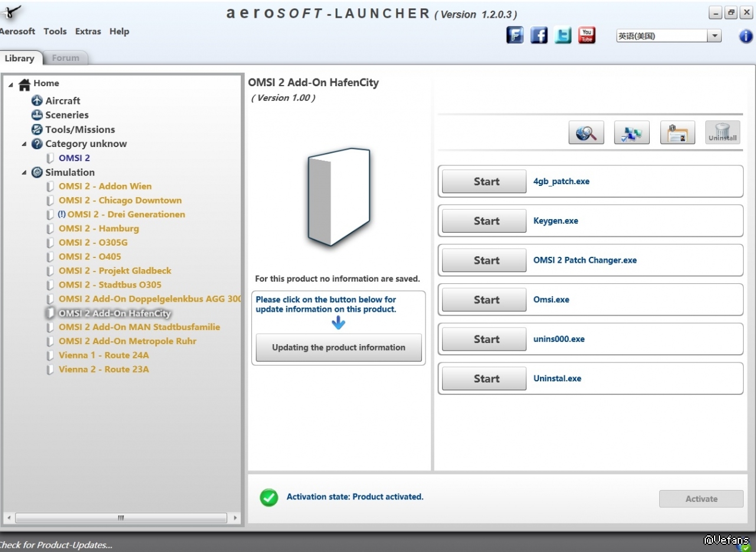Click the tree scrollbar's right arrow

[x=235, y=518]
